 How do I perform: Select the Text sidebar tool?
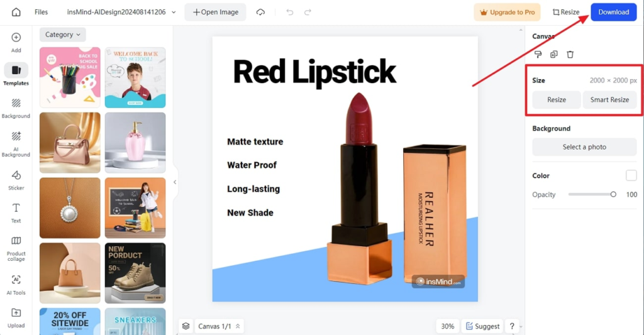16,212
